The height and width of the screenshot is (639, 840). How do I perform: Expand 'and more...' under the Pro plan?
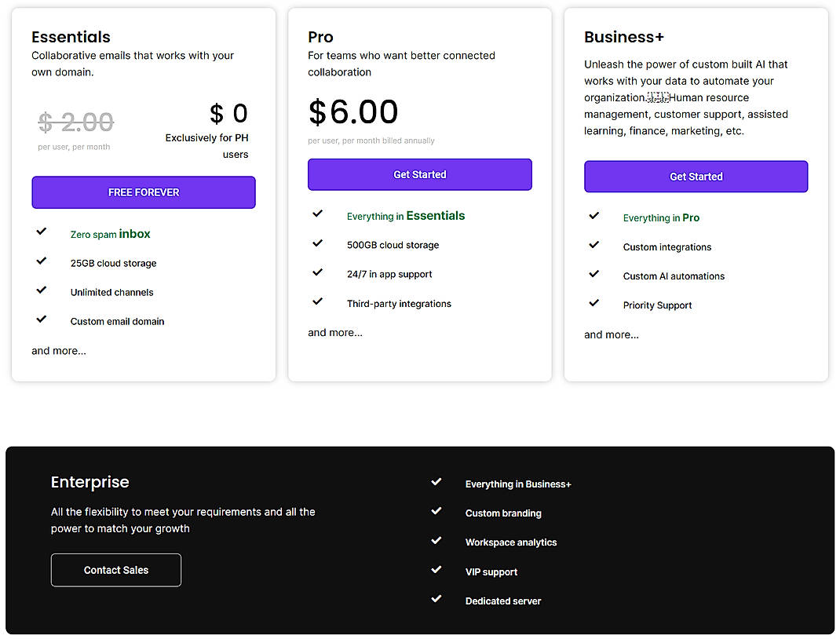pos(335,332)
